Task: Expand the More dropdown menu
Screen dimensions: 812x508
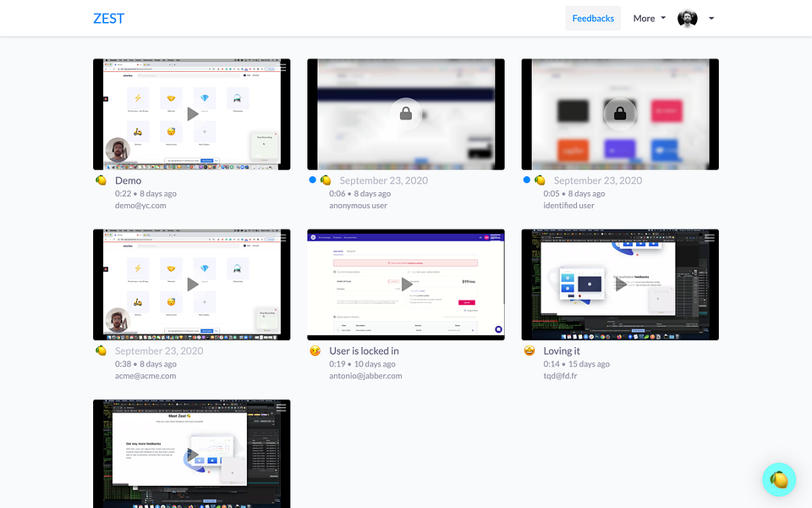Action: [650, 18]
